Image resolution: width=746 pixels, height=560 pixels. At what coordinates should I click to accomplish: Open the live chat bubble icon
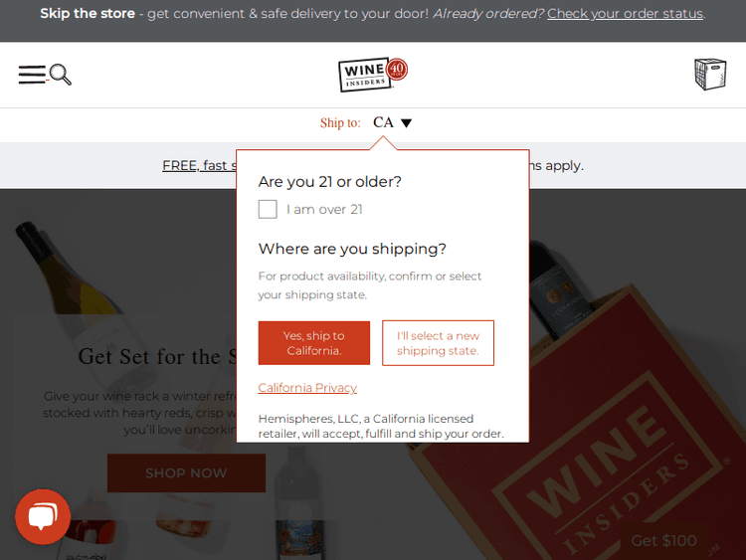coord(43,516)
